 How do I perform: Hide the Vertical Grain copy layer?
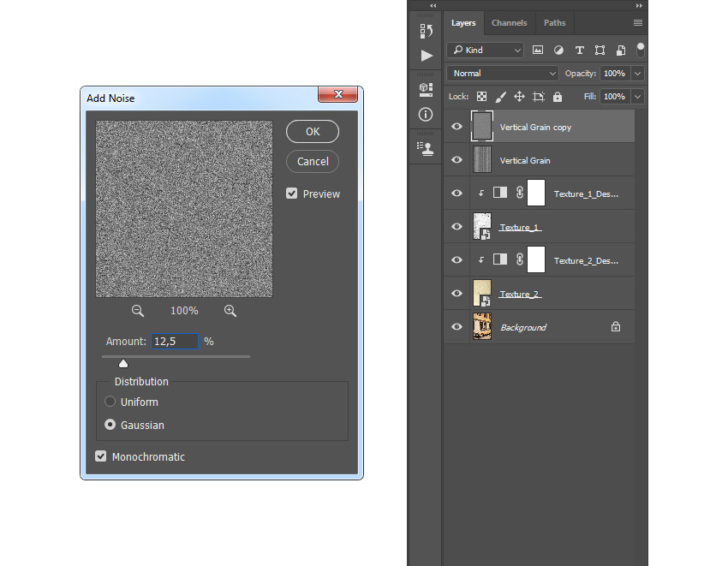click(x=456, y=126)
